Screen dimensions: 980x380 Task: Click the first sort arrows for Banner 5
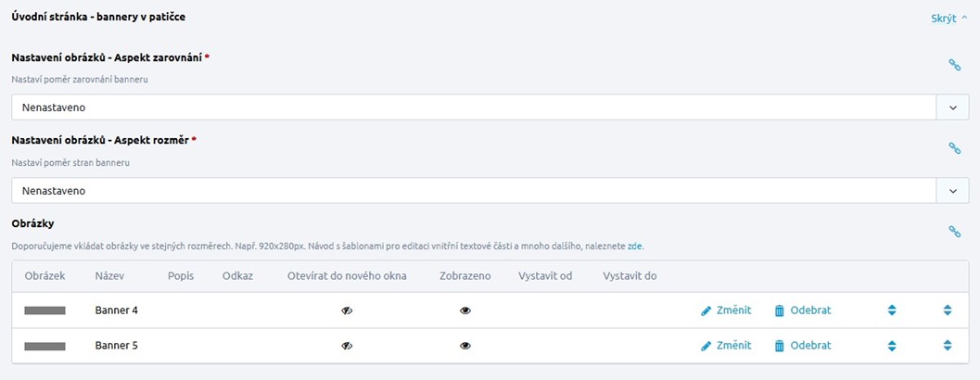(x=892, y=346)
